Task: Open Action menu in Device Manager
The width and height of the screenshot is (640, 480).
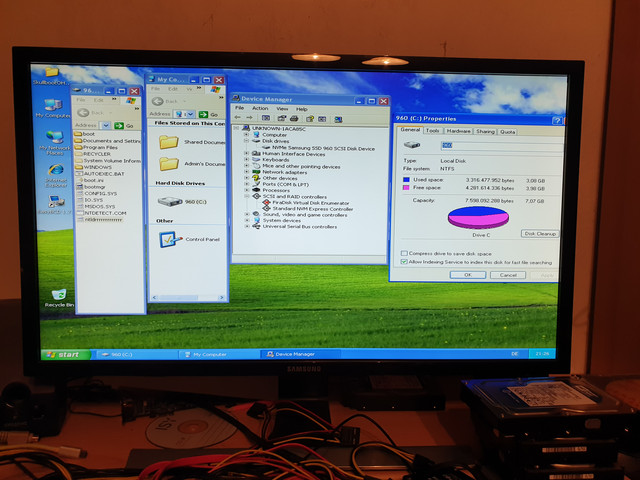Action: click(x=260, y=109)
